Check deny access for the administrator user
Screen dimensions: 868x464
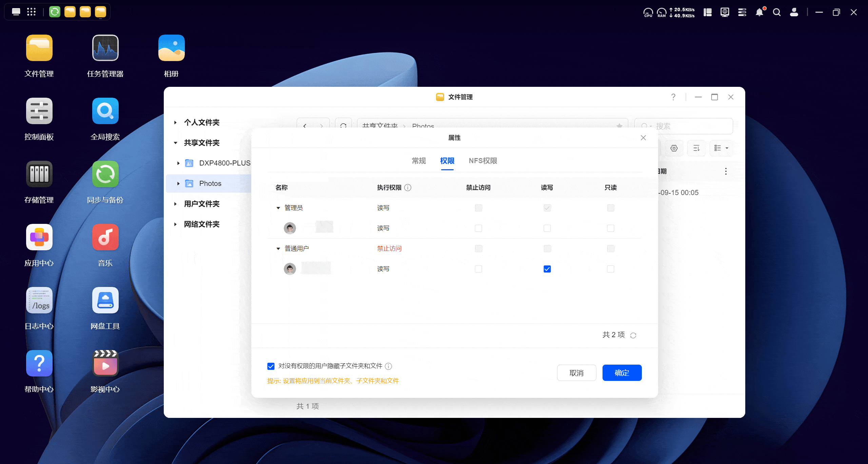click(x=478, y=228)
